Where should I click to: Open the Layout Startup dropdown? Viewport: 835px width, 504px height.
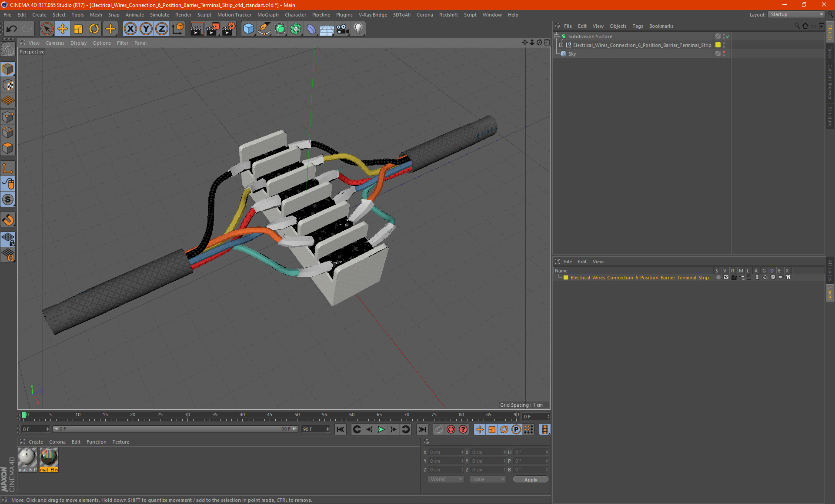(797, 15)
